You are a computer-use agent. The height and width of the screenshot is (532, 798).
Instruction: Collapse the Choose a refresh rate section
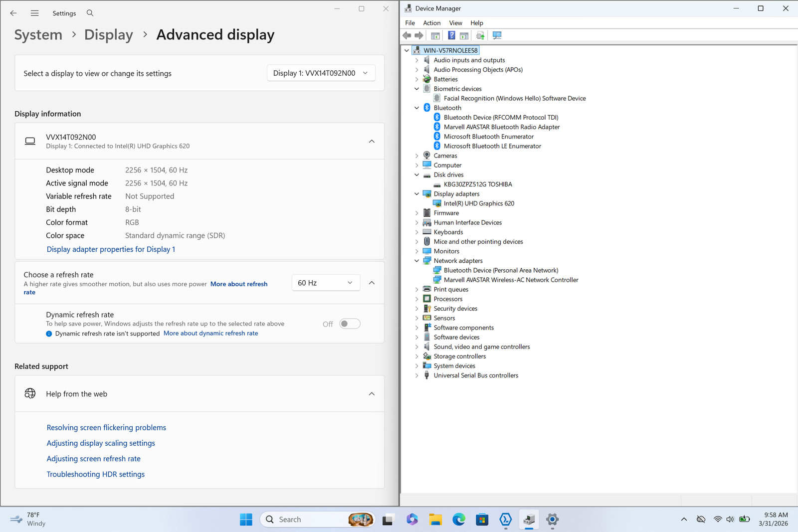tap(372, 283)
